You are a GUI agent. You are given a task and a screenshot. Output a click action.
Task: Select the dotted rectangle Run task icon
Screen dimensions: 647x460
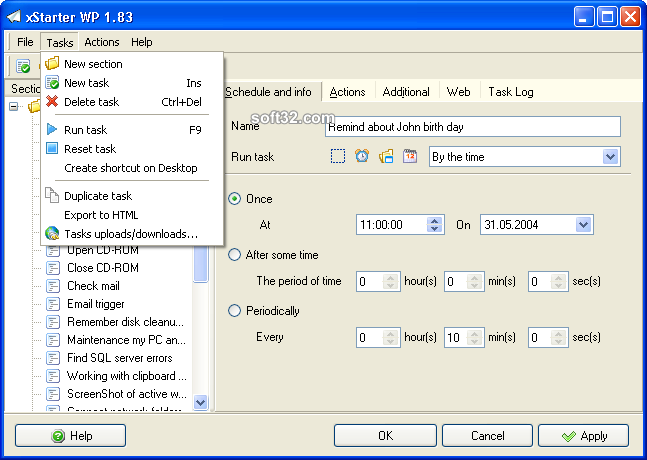pyautogui.click(x=338, y=156)
